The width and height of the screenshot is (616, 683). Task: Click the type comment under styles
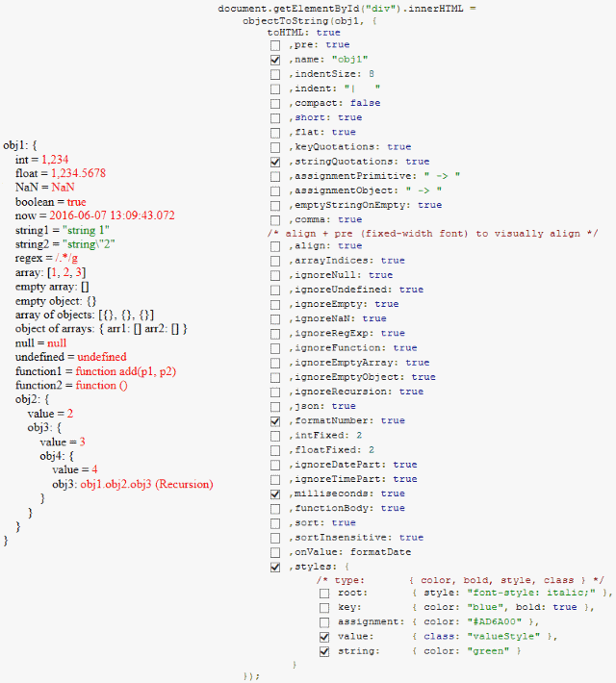pos(460,580)
